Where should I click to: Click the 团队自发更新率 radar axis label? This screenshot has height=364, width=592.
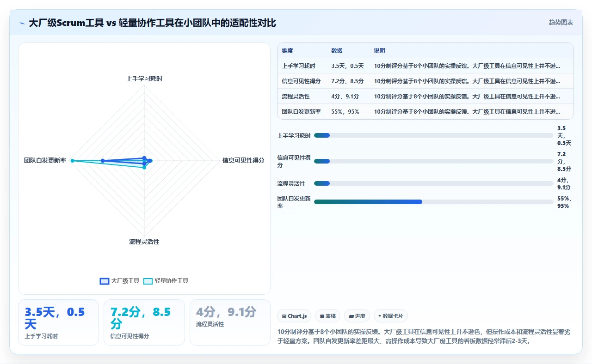[45, 160]
